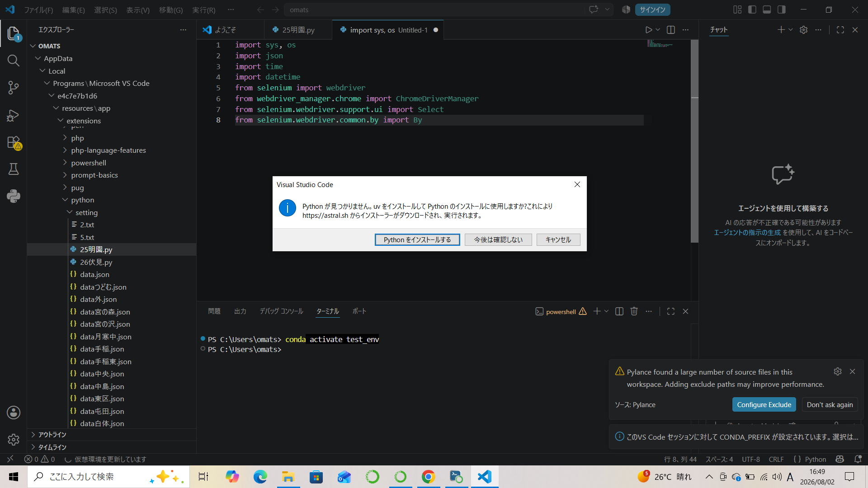Open the Customize Layout icon in title bar
The height and width of the screenshot is (488, 868).
(x=737, y=9)
